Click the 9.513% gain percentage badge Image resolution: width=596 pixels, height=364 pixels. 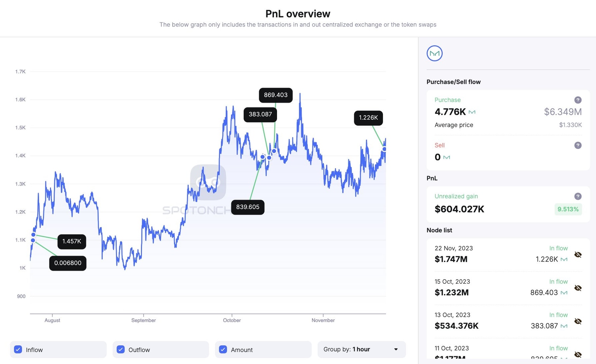pyautogui.click(x=568, y=209)
